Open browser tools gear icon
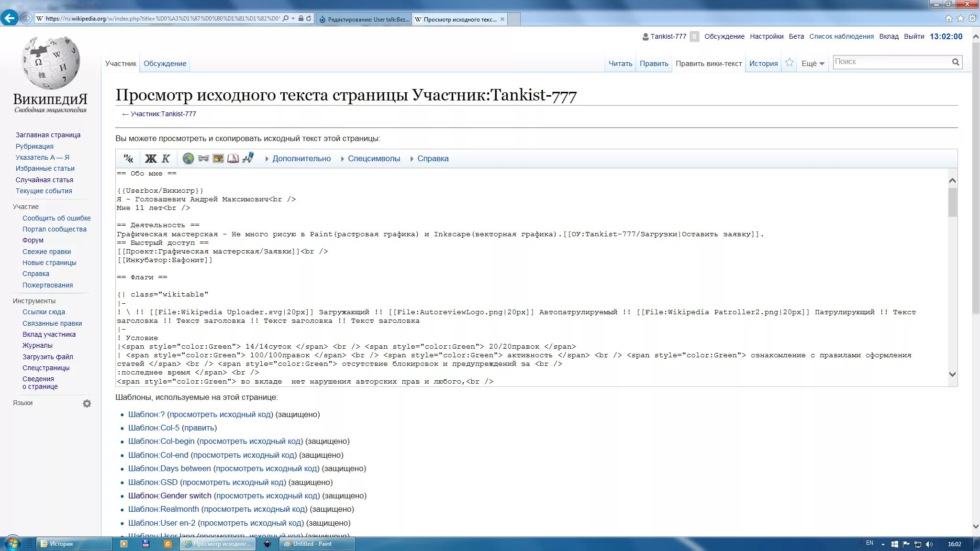This screenshot has height=551, width=980. click(972, 19)
